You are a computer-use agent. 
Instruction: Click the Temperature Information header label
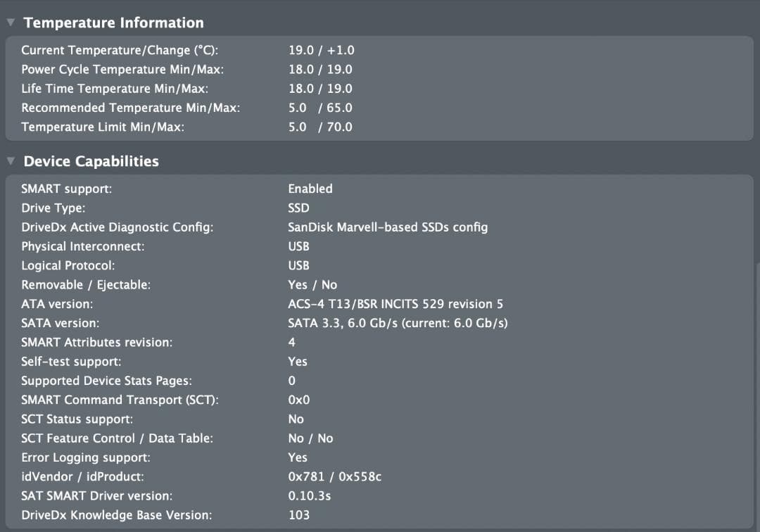114,22
